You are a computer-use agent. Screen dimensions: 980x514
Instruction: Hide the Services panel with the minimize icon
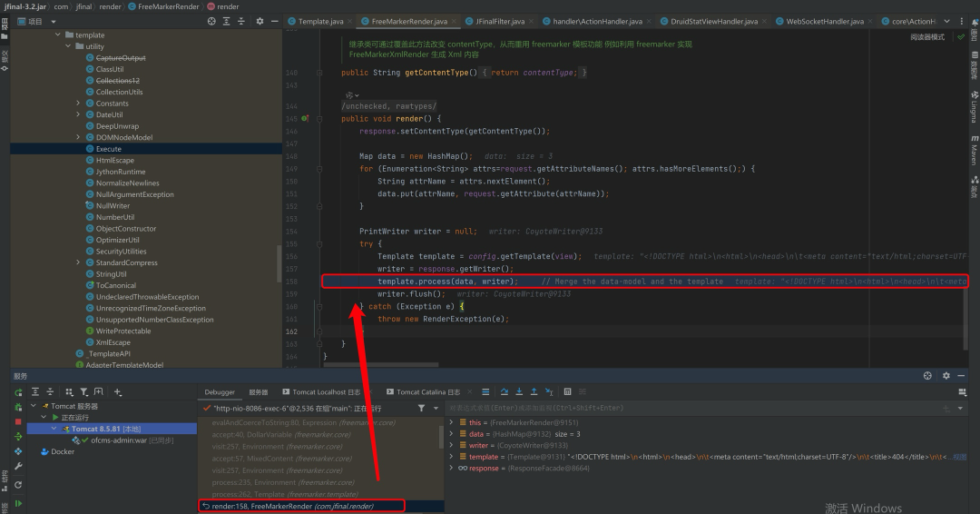pyautogui.click(x=961, y=376)
